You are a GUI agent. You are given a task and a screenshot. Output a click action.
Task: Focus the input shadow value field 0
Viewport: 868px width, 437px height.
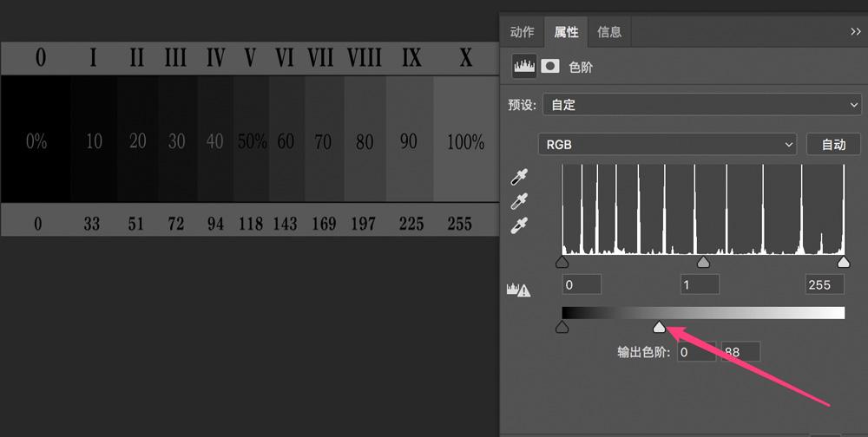tap(582, 285)
